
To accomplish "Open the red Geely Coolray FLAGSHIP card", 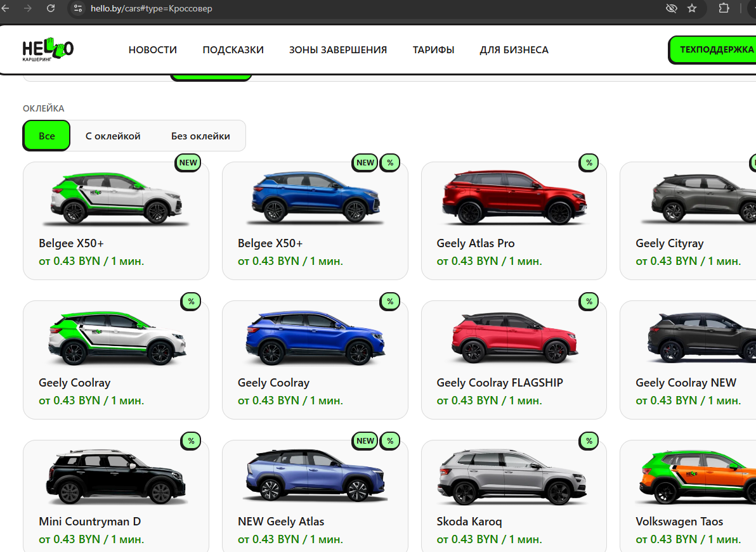I will [514, 360].
